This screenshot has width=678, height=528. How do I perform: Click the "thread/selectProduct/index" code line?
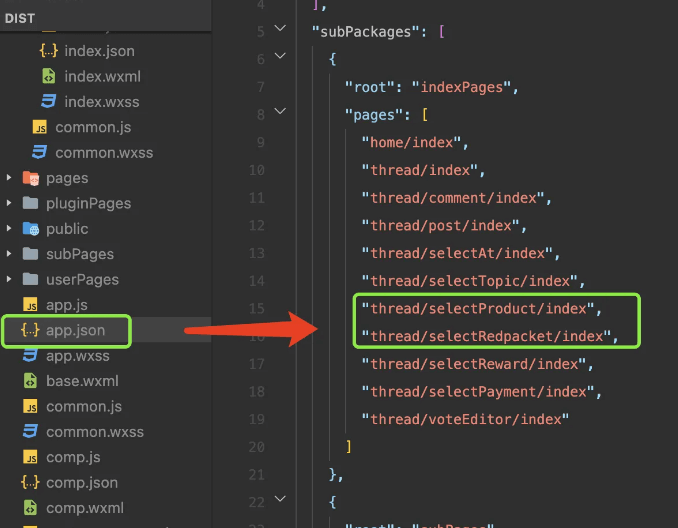(480, 308)
